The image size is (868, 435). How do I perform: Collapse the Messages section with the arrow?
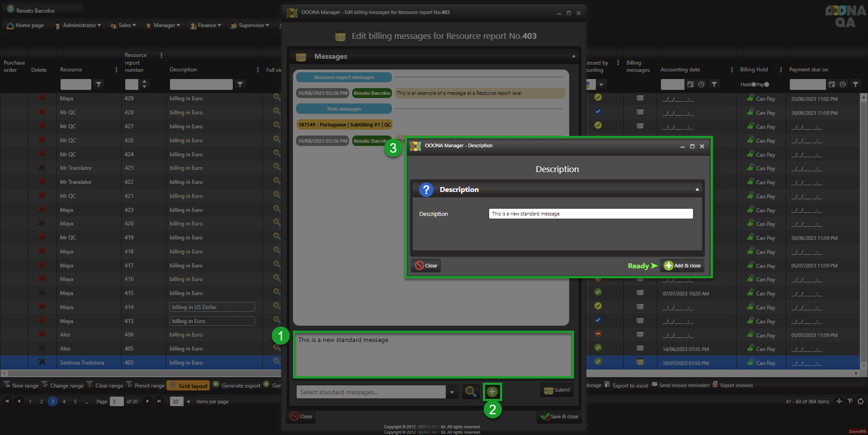tap(574, 56)
